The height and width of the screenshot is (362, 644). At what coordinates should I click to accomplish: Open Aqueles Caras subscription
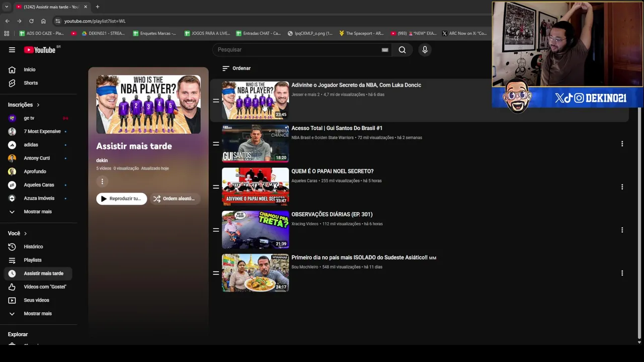pos(38,185)
